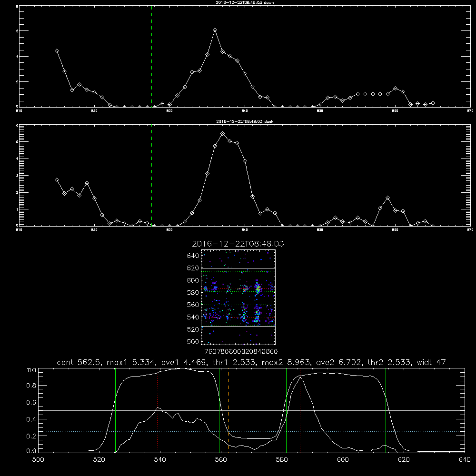This screenshot has height=476, width=476.
Task: Click left green dashed line in dawn plot
Action: tap(151, 57)
